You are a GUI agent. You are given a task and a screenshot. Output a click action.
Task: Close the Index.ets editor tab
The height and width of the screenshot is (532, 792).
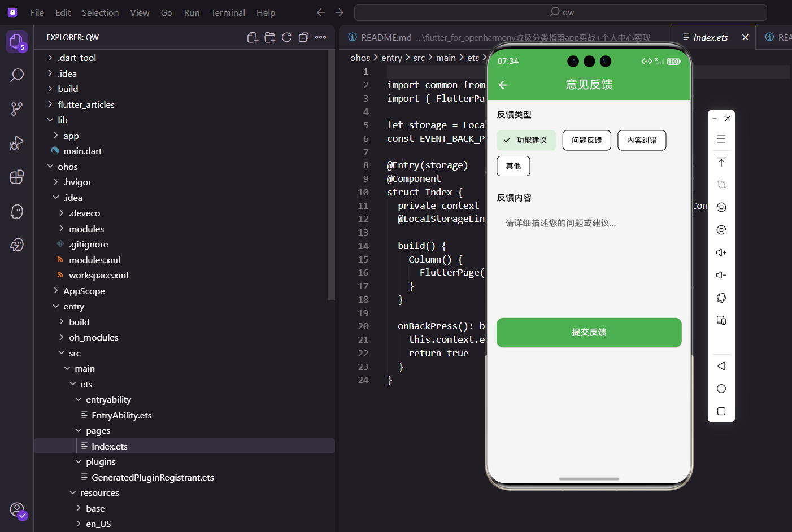[745, 37]
